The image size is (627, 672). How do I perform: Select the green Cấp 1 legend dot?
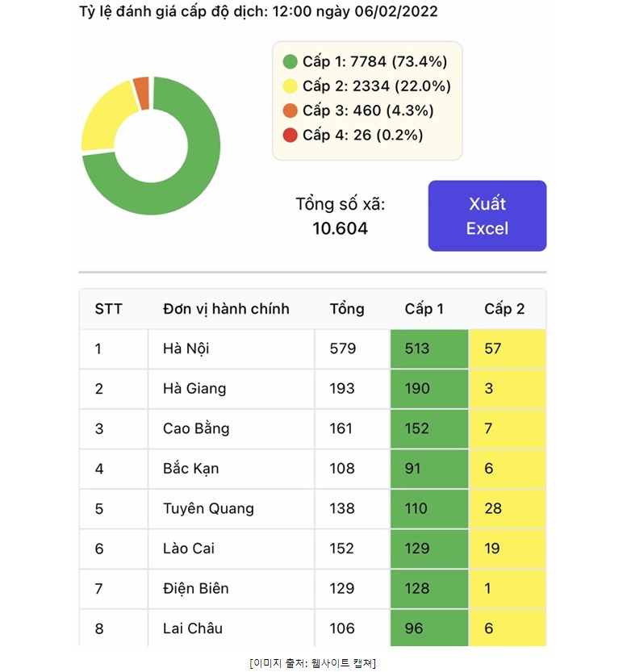[x=291, y=61]
